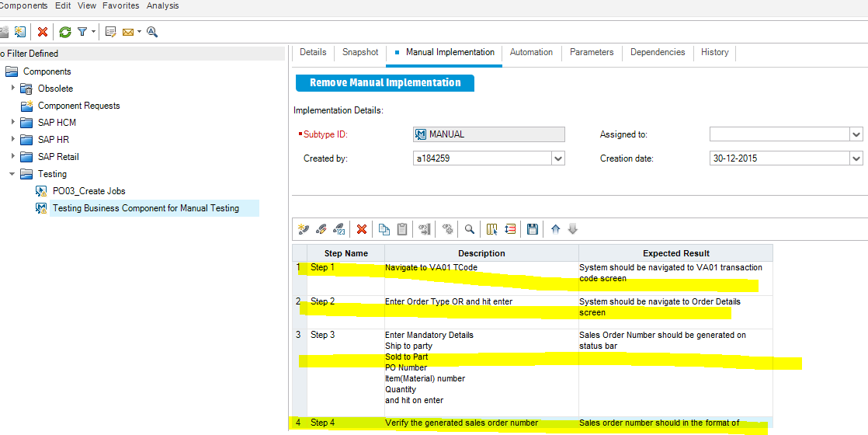Viewport: 868px width, 435px height.
Task: Click the green Refresh icon
Action: click(x=65, y=32)
